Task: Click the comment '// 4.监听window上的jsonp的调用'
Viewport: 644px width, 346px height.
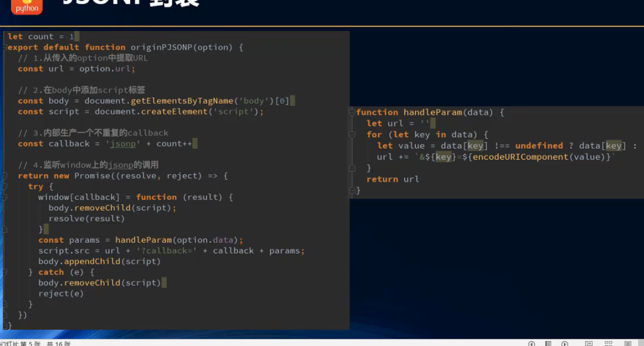Action: tap(88, 165)
